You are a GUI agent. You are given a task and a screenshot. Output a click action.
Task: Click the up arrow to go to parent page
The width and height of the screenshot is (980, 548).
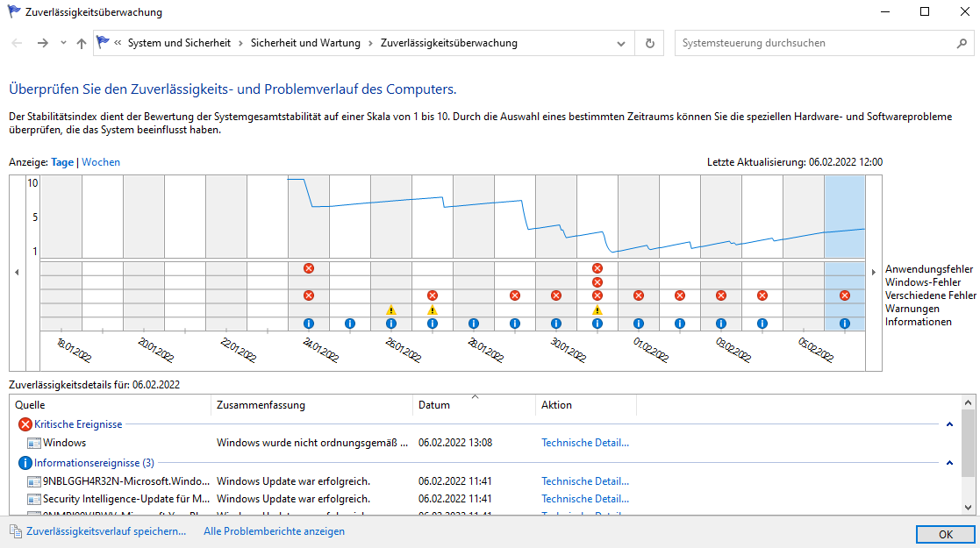[x=80, y=42]
